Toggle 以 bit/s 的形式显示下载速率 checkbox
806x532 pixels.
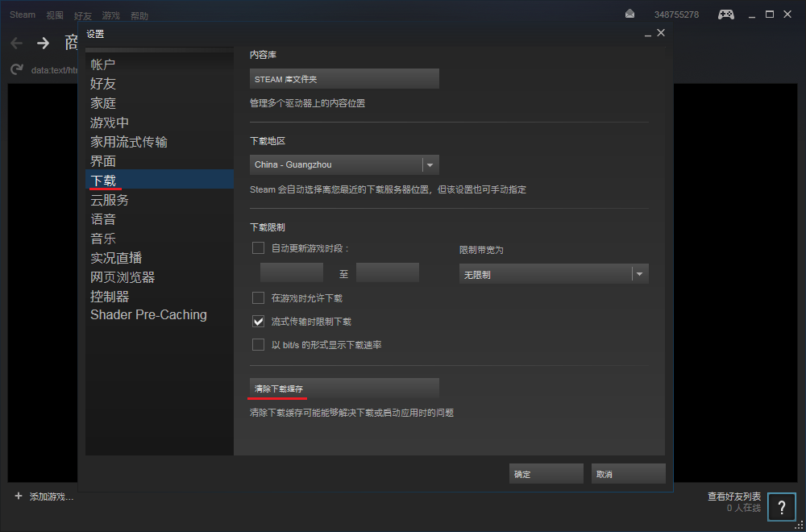258,344
